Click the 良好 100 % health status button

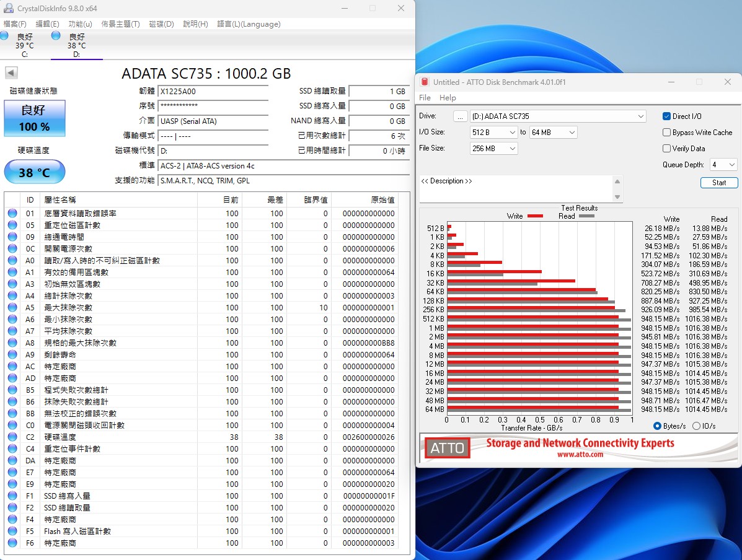tap(35, 118)
